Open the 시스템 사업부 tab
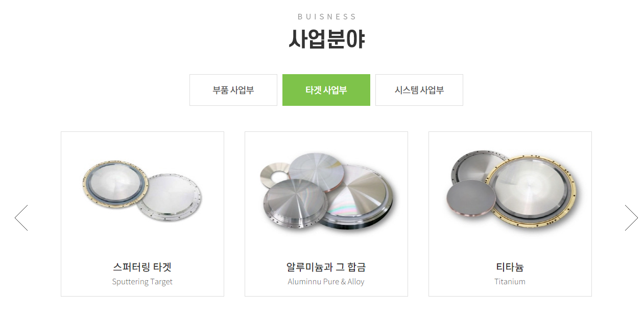This screenshot has width=644, height=316. pyautogui.click(x=419, y=90)
